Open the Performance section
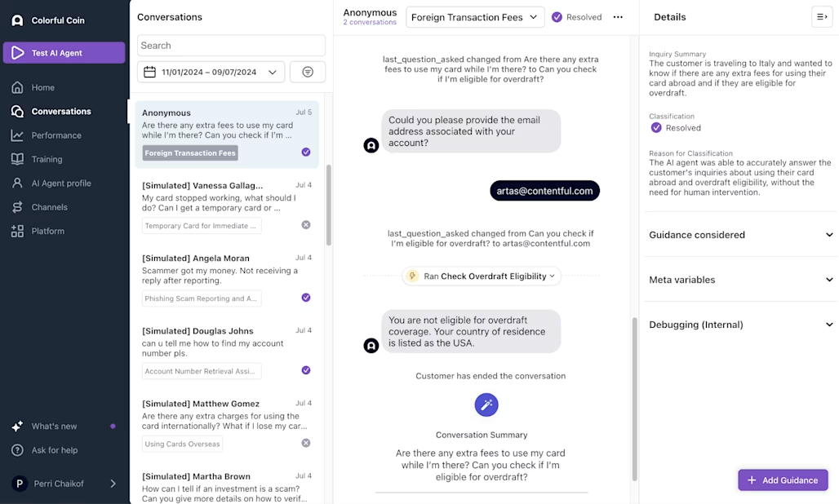 point(56,135)
